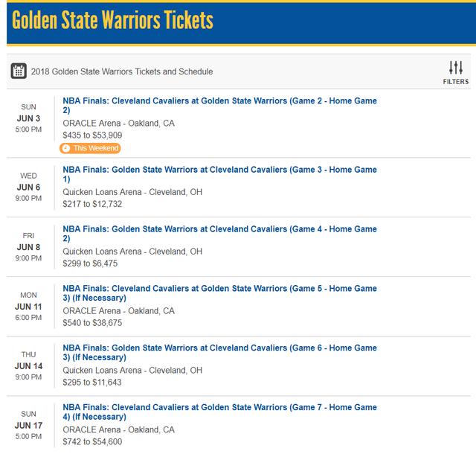Click the $435 to $53,909 price range
The height and width of the screenshot is (454, 476).
(92, 135)
